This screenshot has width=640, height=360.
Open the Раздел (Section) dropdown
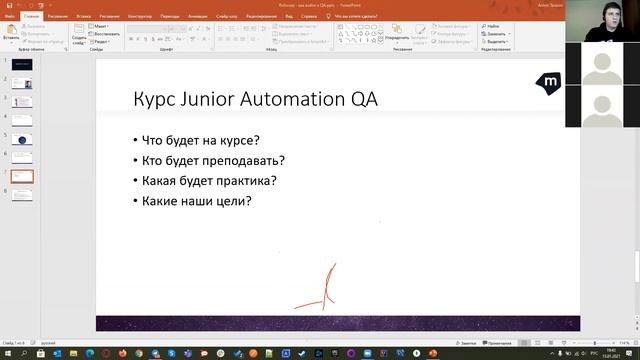100,42
